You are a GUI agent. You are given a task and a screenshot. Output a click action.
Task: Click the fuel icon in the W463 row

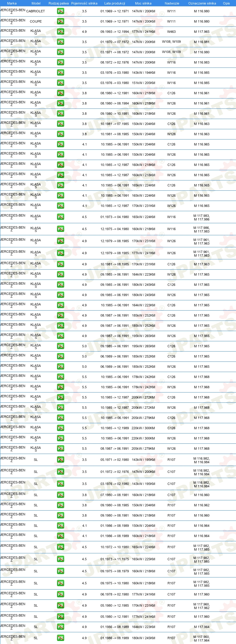pyautogui.click(x=61, y=32)
